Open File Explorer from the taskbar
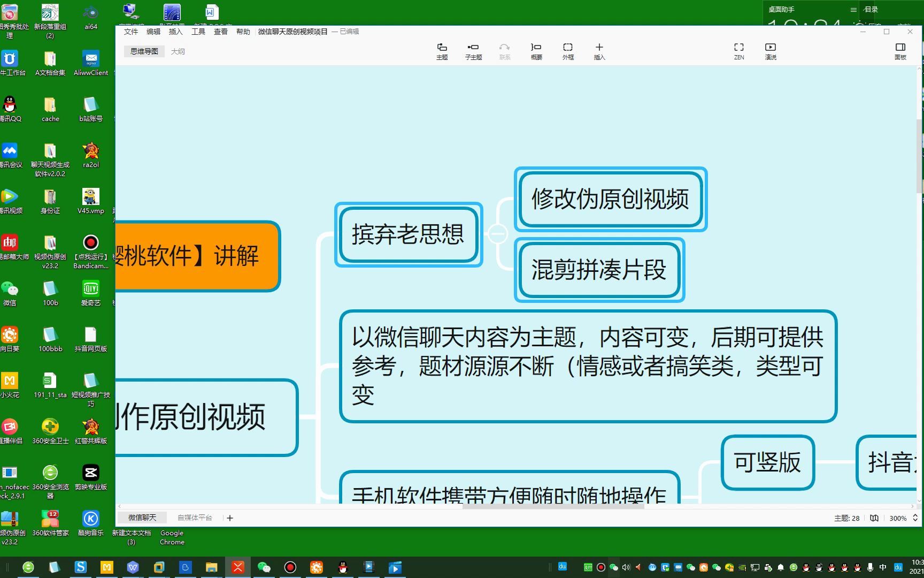 click(212, 567)
